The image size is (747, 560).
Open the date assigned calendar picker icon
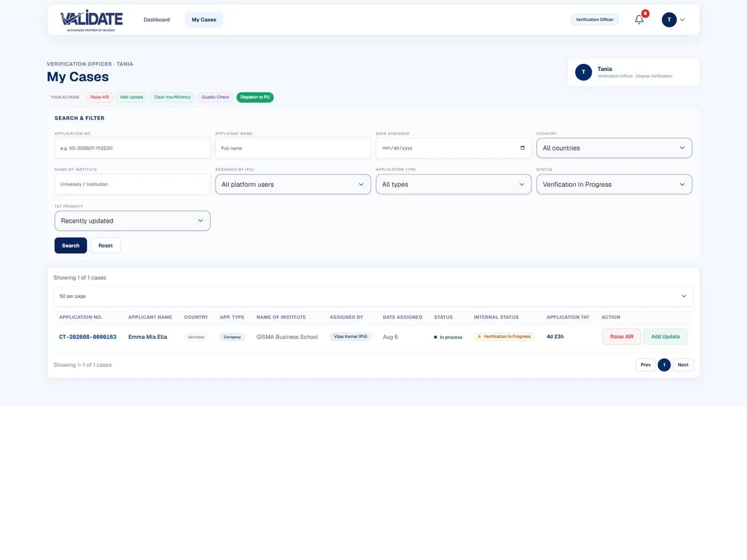[x=522, y=148]
